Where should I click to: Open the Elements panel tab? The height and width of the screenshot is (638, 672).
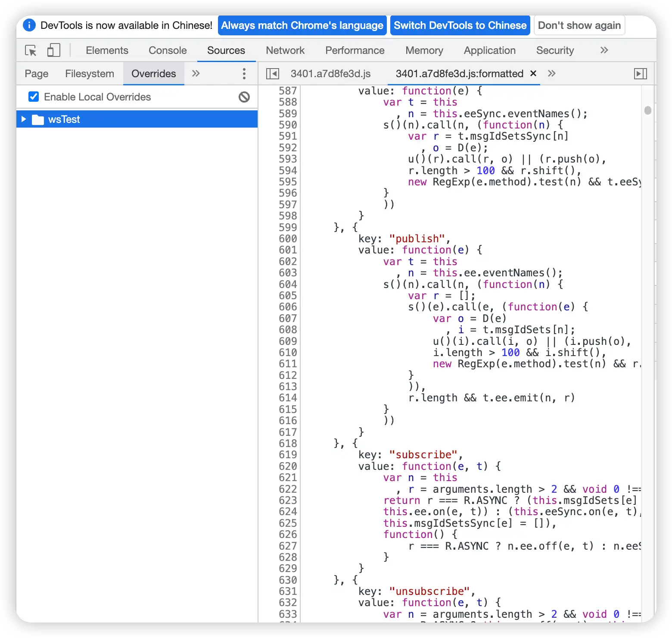point(107,50)
